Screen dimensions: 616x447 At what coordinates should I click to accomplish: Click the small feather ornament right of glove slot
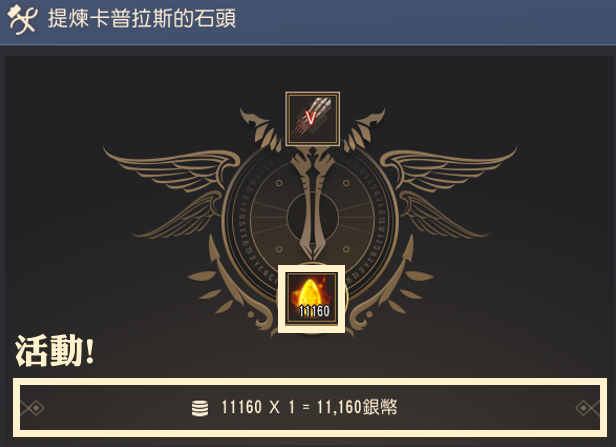coord(364,130)
